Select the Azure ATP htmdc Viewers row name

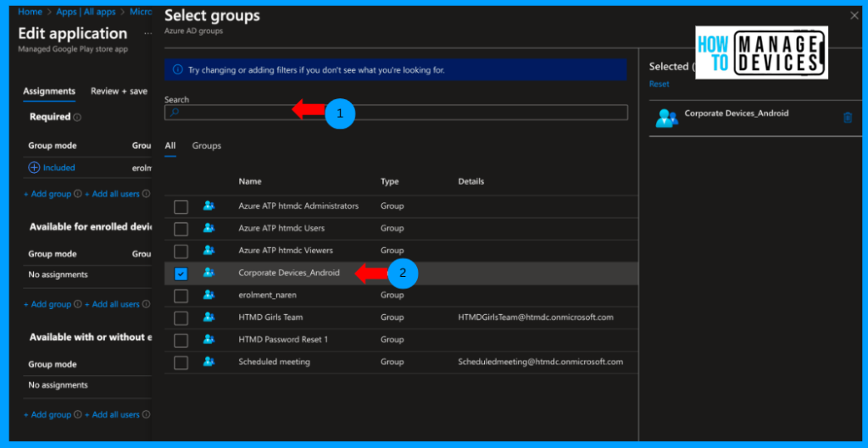pos(286,250)
